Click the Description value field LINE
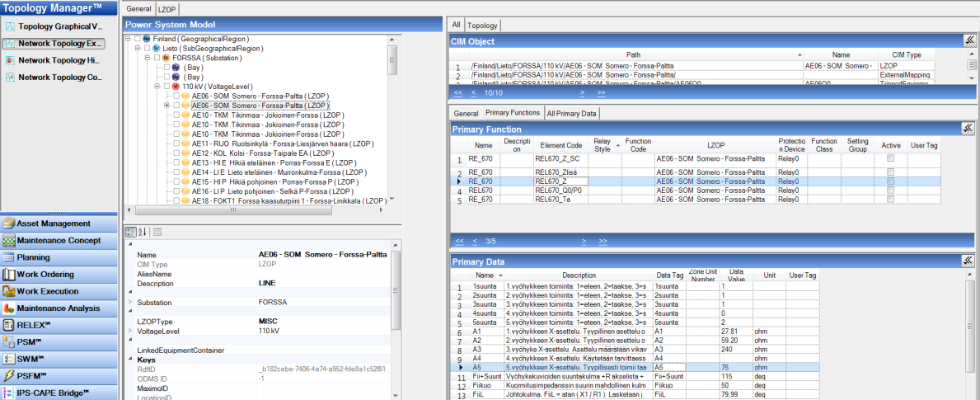The height and width of the screenshot is (400, 980). point(322,284)
